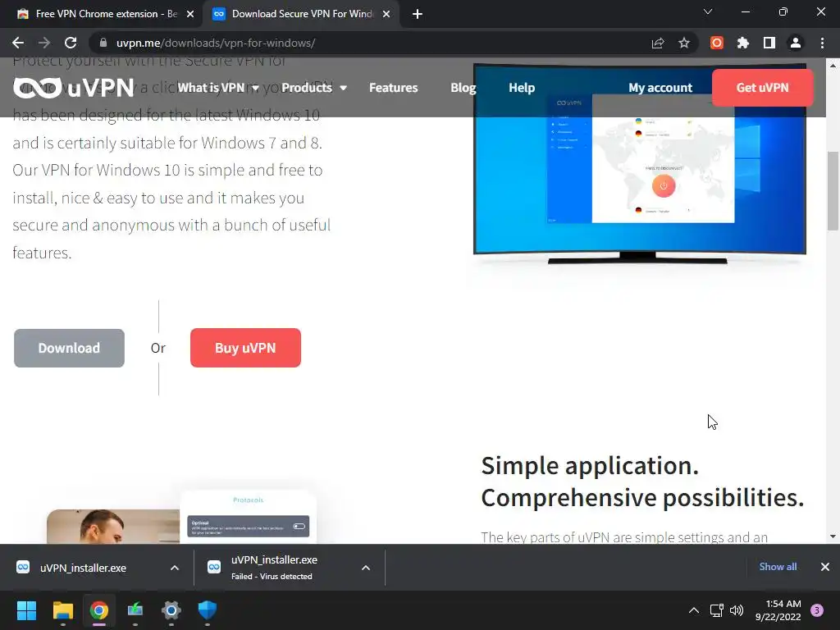
Task: Expand options for first uVPN_installer.exe download
Action: point(175,568)
